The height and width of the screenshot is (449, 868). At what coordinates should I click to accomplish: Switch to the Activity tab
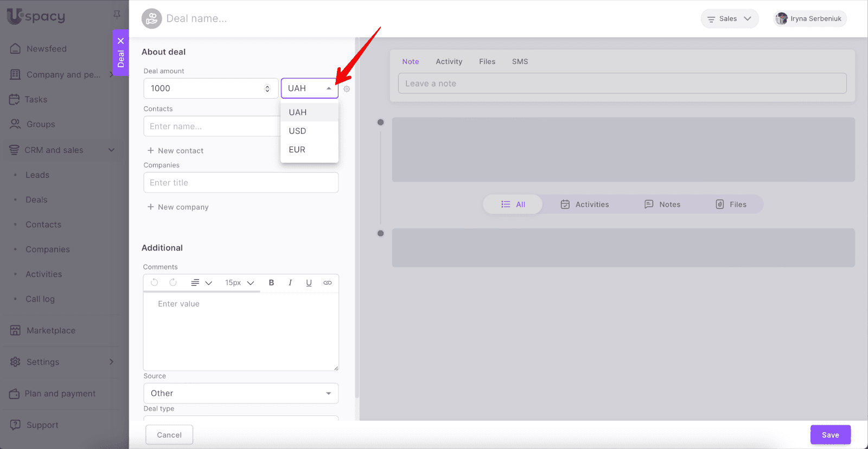(x=449, y=62)
